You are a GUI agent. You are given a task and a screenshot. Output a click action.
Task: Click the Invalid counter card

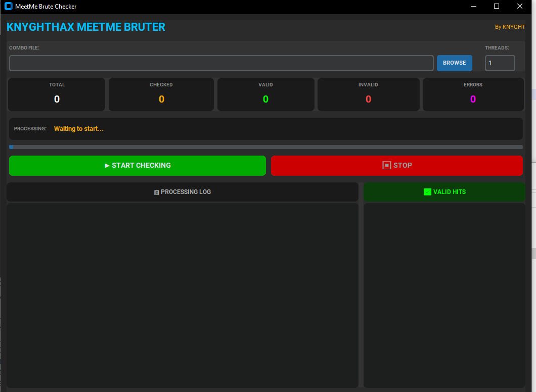[368, 94]
